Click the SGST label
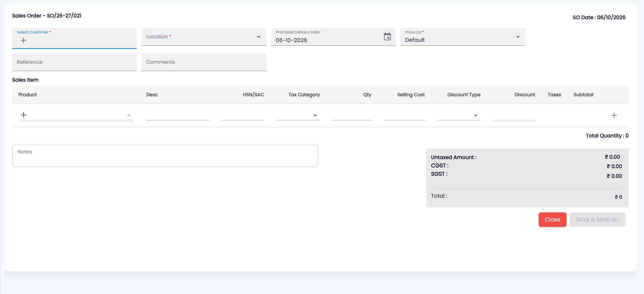Screen dimensions: 644x294 pos(439,174)
